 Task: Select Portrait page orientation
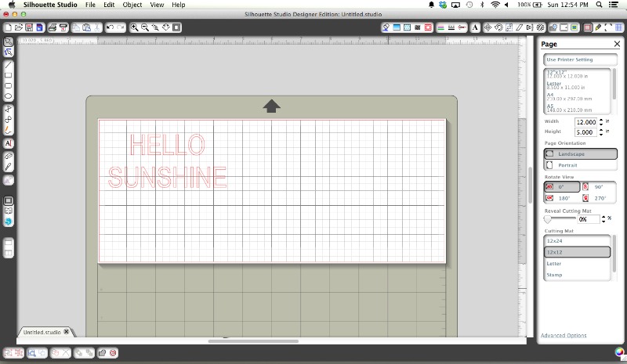(x=580, y=165)
